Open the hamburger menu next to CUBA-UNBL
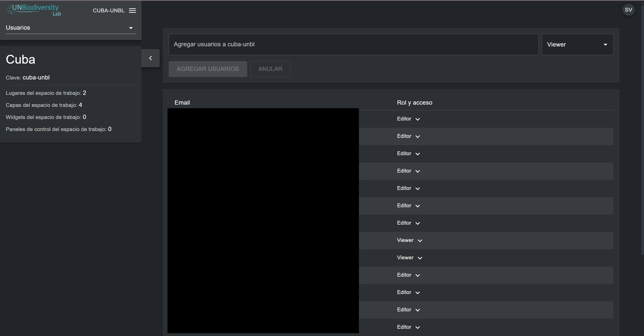This screenshot has height=336, width=644. tap(132, 11)
